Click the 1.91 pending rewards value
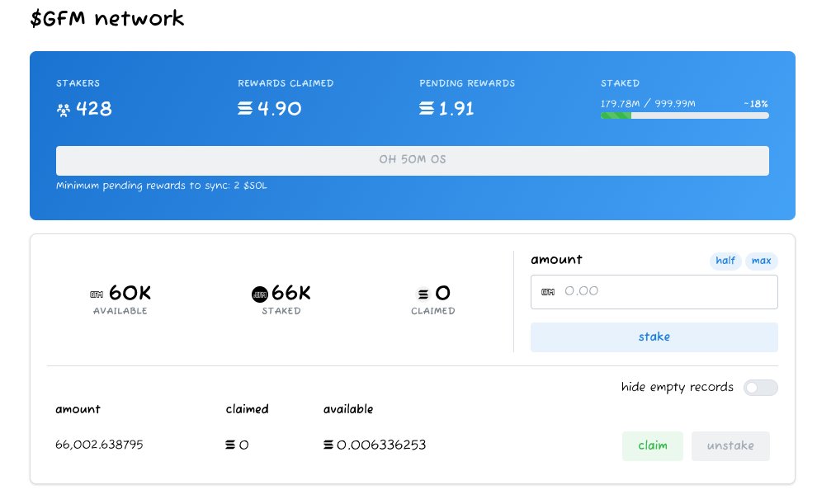Viewport: 817px width, 504px height. [x=456, y=109]
